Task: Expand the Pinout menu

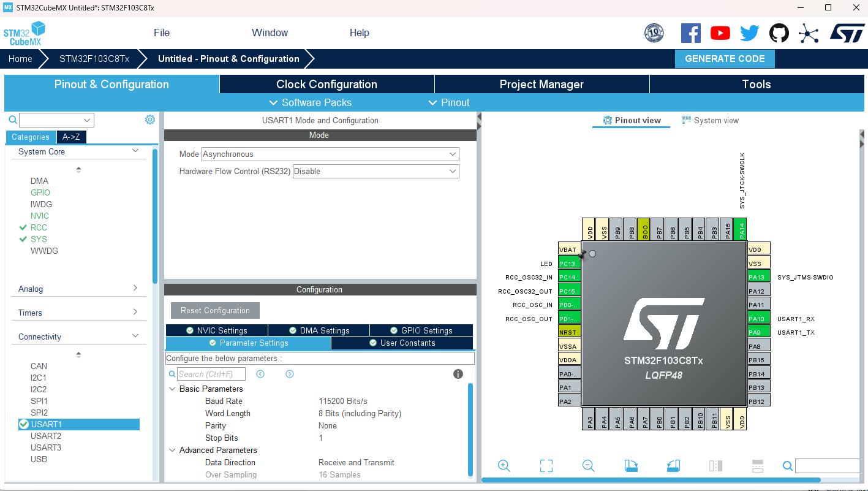Action: tap(449, 102)
